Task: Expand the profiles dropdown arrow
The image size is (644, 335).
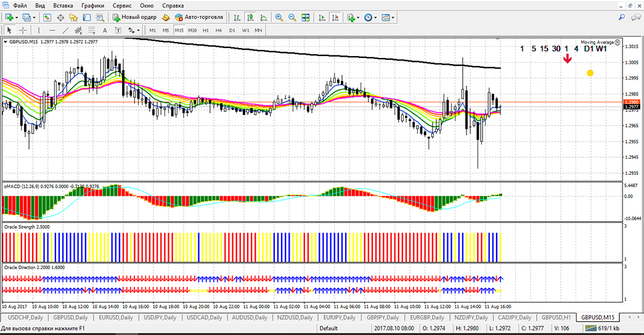Action: [x=34, y=18]
